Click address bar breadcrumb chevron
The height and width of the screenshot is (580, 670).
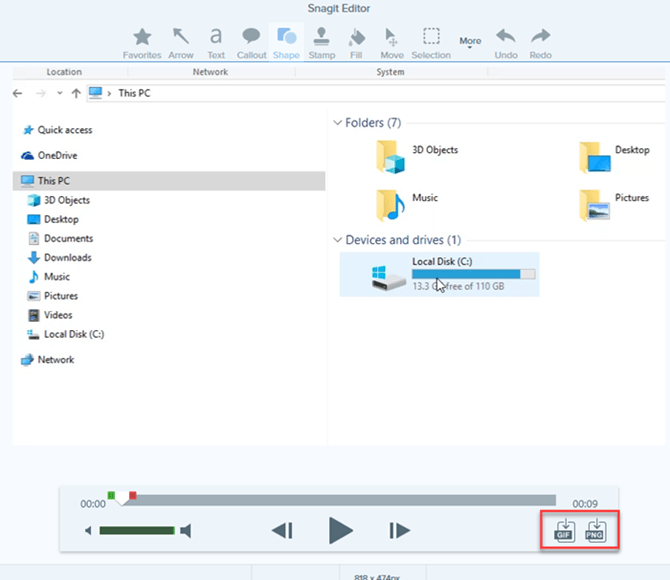pos(109,93)
